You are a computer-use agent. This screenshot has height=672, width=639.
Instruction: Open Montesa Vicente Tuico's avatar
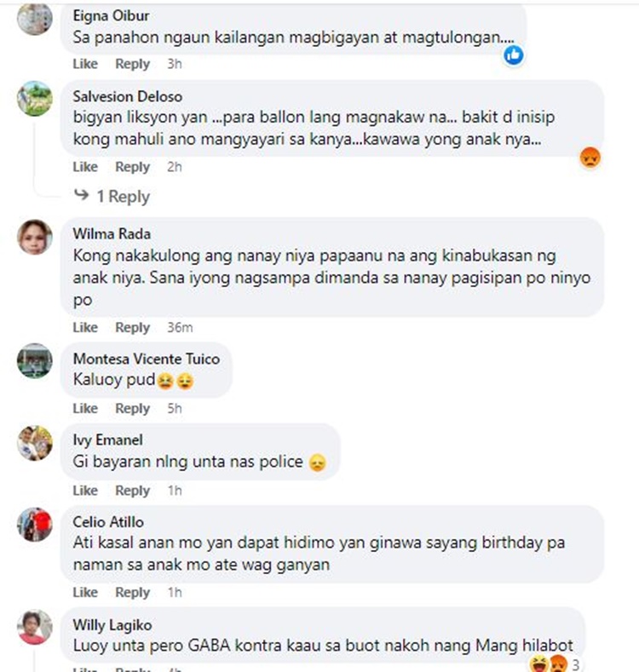click(x=35, y=361)
